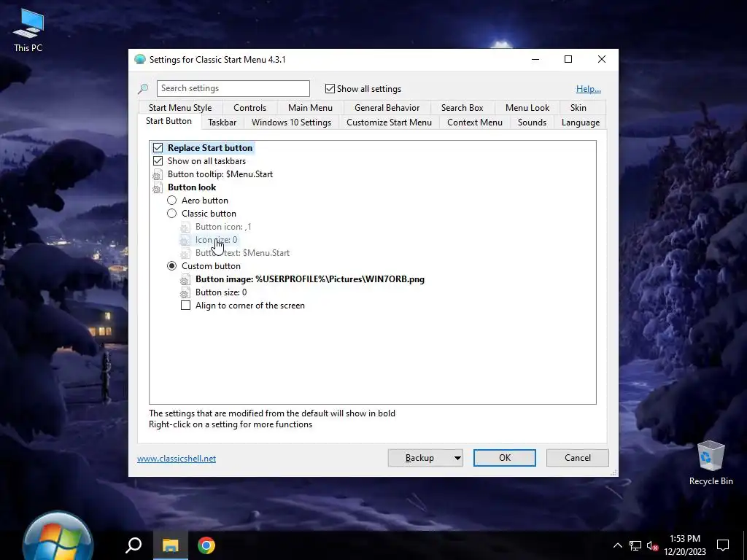This screenshot has height=560, width=747.
Task: Click the Cancel button
Action: [578, 458]
